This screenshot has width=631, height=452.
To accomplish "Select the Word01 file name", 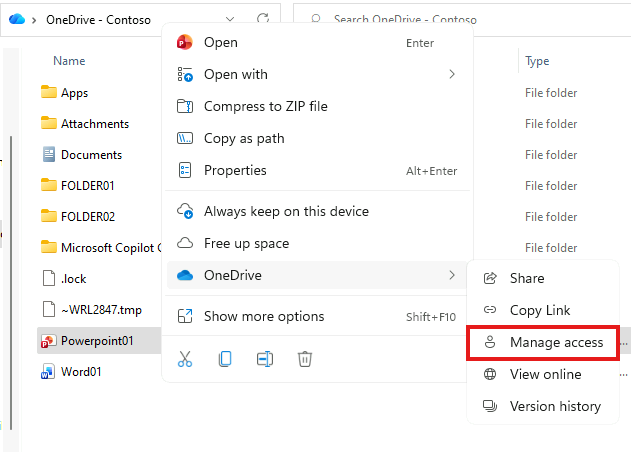I will click(x=81, y=372).
